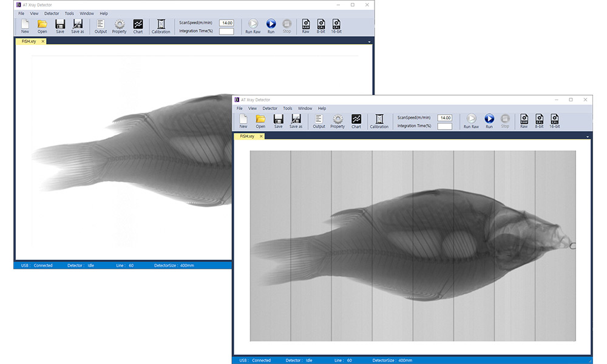Open the Tools menu in the back window
This screenshot has width=607, height=364.
[x=69, y=13]
